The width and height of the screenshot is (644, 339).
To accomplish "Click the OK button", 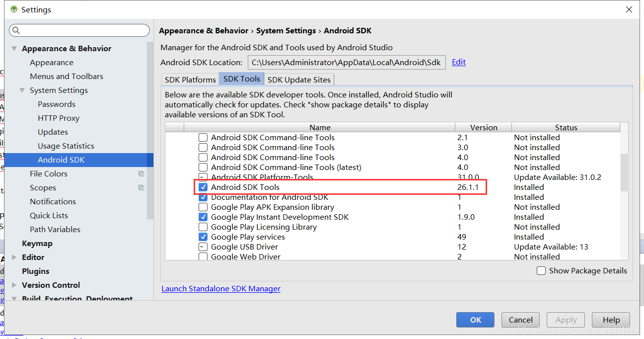I will [476, 320].
